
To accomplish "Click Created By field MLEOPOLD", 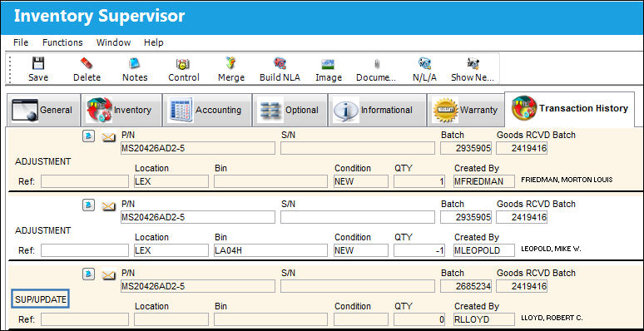I will 483,250.
